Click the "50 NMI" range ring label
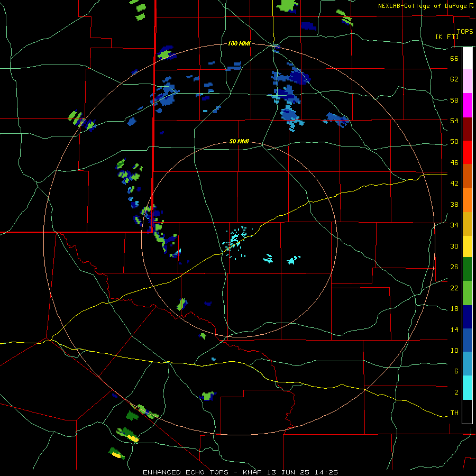The height and width of the screenshot is (476, 476). point(239,141)
